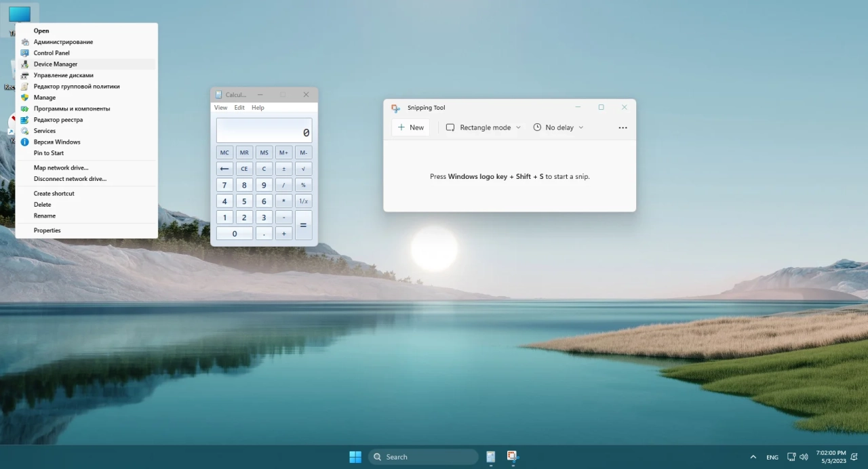Choose Delete in the context menu
Image resolution: width=868 pixels, height=469 pixels.
[87, 205]
